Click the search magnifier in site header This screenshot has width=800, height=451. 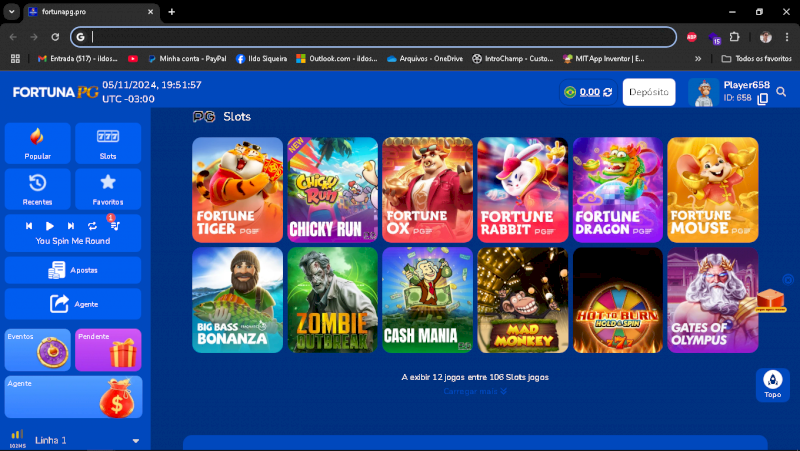[781, 92]
